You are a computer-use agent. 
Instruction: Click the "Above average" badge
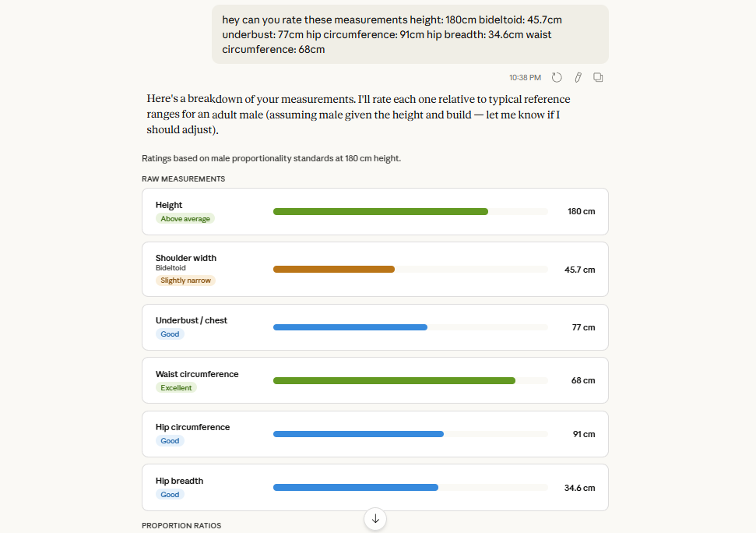pos(185,219)
